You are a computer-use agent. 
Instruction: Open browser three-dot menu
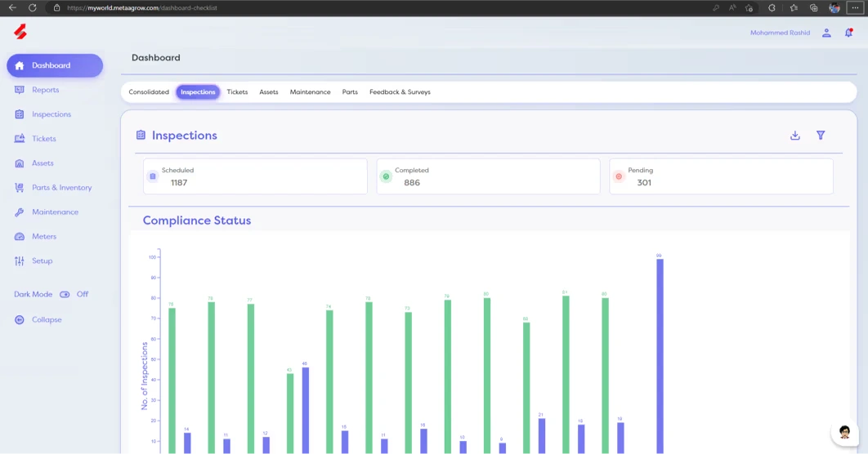(x=855, y=7)
